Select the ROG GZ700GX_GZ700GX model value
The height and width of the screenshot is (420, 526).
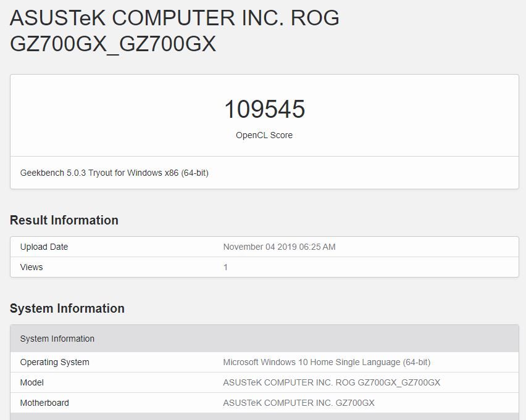coord(332,382)
